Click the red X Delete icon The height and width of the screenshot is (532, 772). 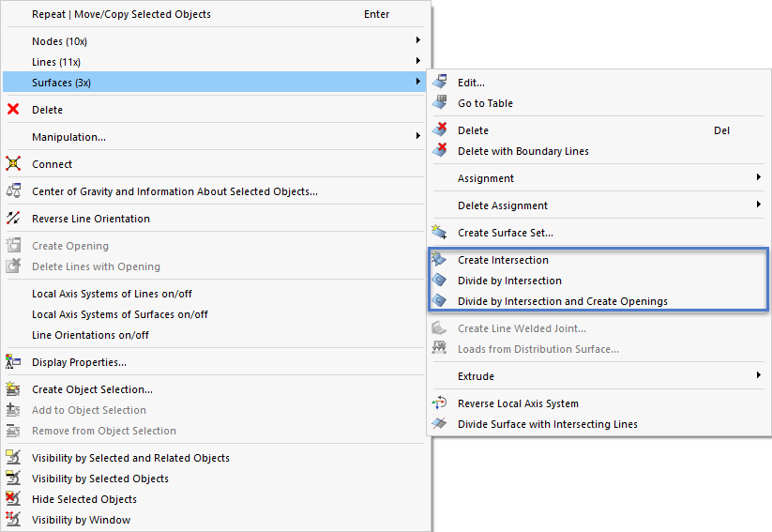13,110
